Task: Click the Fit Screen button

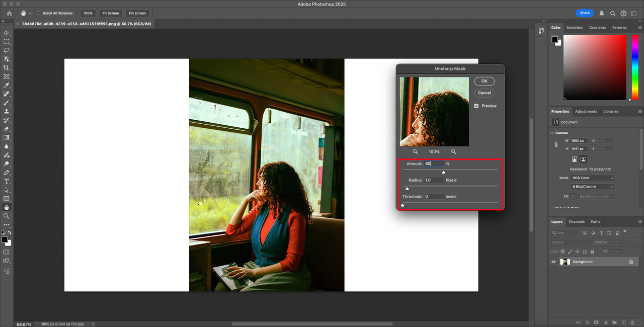Action: 110,13
